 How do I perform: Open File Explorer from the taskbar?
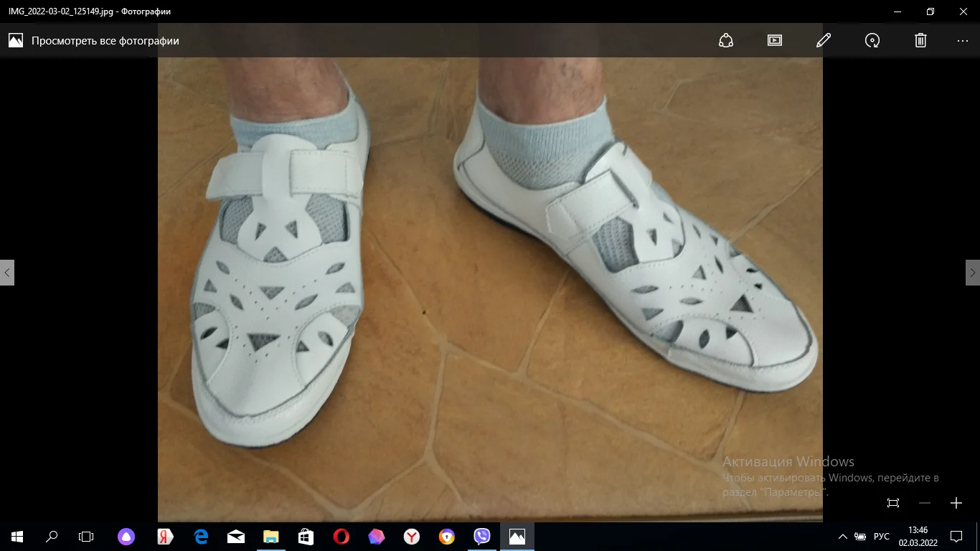[270, 537]
